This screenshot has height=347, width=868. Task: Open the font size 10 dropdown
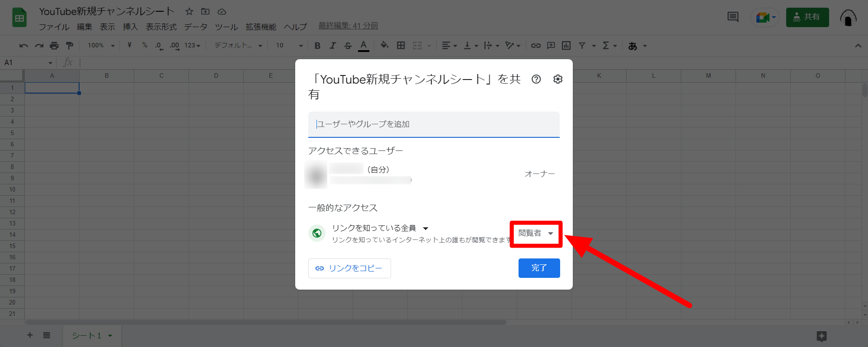(289, 46)
